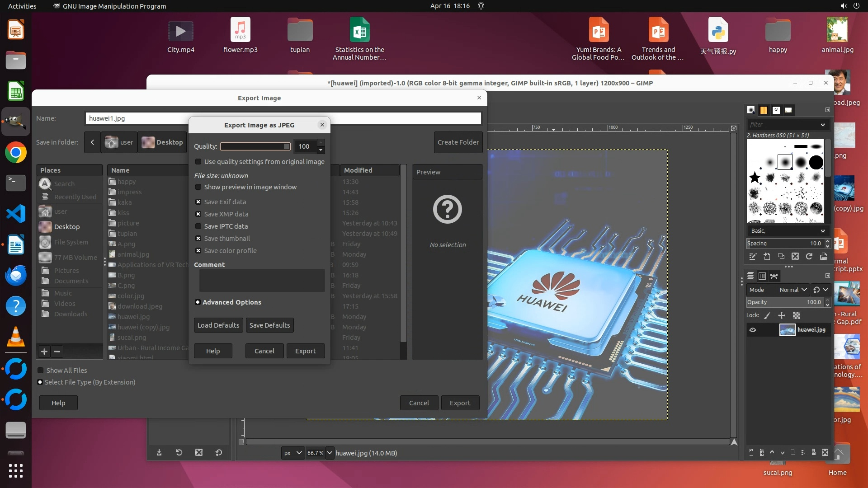Click Load Defaults button
The width and height of the screenshot is (868, 488).
tap(218, 325)
